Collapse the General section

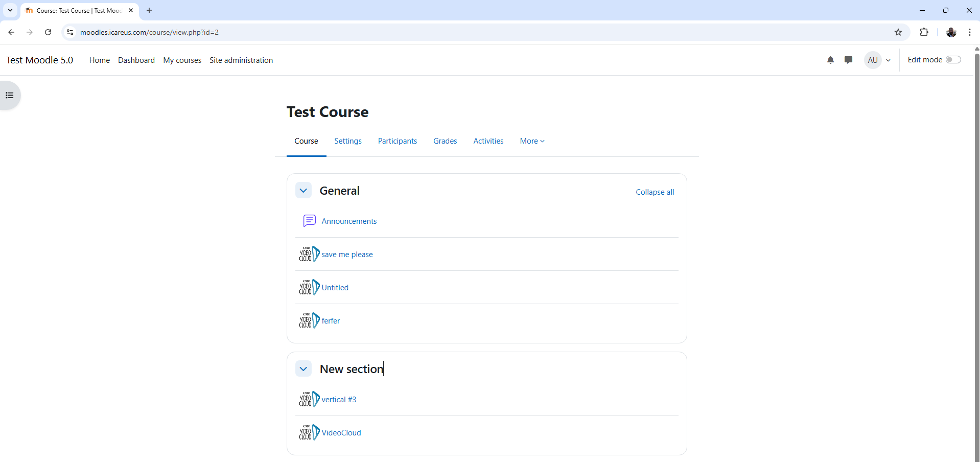tap(304, 191)
